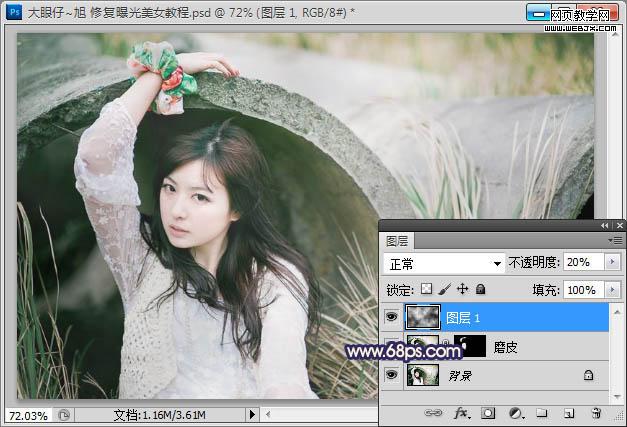Image resolution: width=627 pixels, height=427 pixels.
Task: Create new fill or adjustment layer
Action: pos(516,413)
